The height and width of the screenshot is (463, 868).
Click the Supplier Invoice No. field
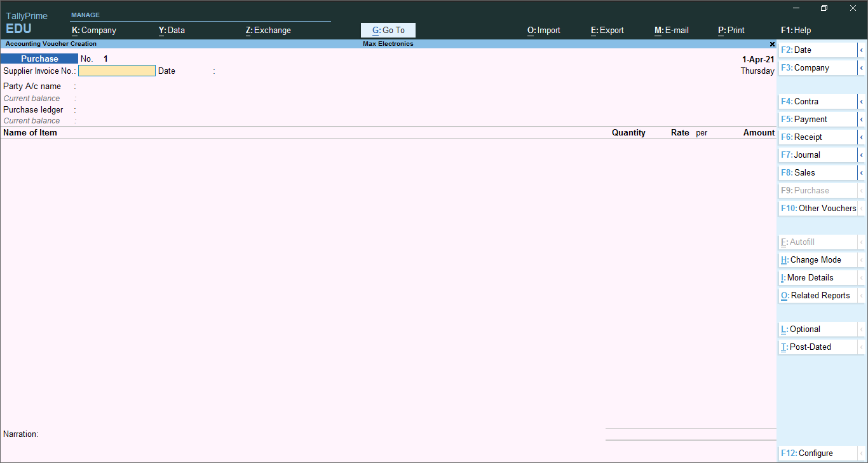pos(117,71)
